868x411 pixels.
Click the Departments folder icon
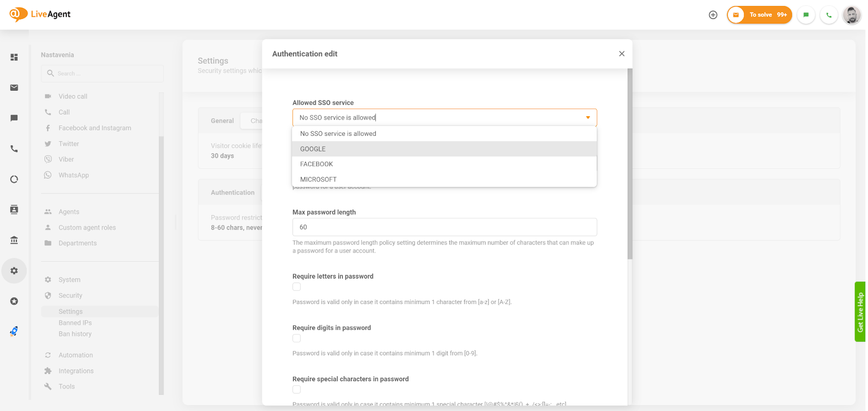point(48,243)
